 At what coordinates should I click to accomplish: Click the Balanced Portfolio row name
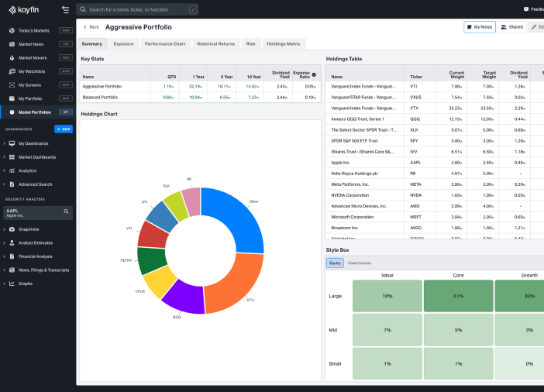100,98
